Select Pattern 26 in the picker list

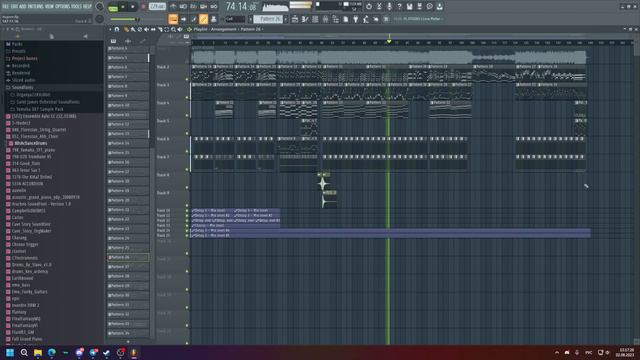(x=128, y=257)
